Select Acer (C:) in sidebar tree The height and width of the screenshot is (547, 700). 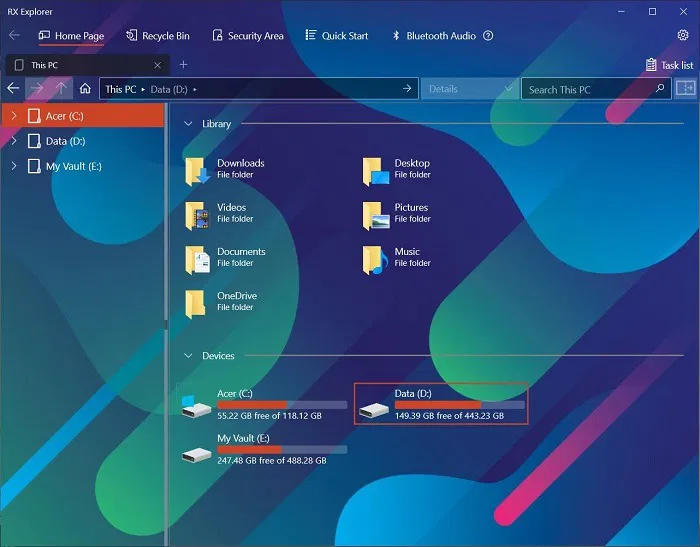point(83,116)
